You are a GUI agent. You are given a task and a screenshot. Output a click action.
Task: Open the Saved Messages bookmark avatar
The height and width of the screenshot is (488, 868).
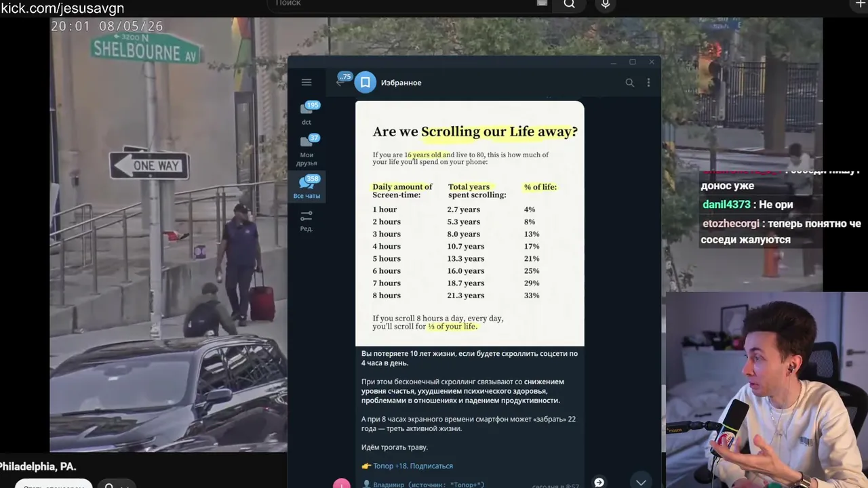point(365,83)
